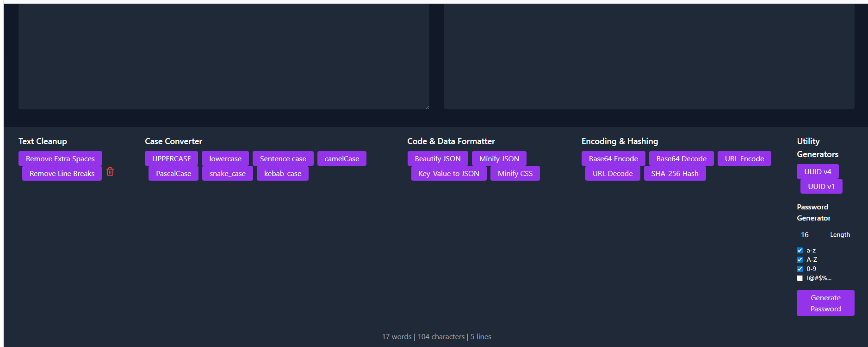868x347 pixels.
Task: Click Base64 Encode button
Action: 614,158
